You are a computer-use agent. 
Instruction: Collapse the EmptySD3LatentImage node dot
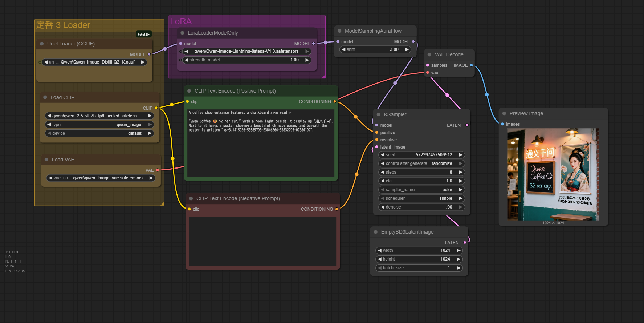pyautogui.click(x=376, y=232)
